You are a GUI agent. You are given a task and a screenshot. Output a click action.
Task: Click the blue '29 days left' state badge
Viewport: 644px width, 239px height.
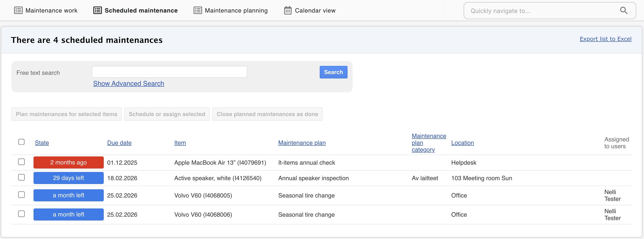tap(68, 178)
